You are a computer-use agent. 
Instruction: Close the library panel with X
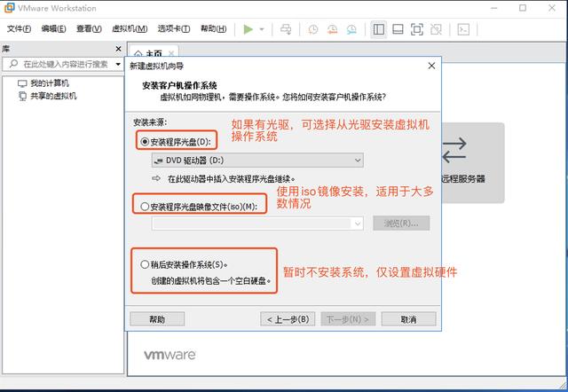click(x=118, y=49)
